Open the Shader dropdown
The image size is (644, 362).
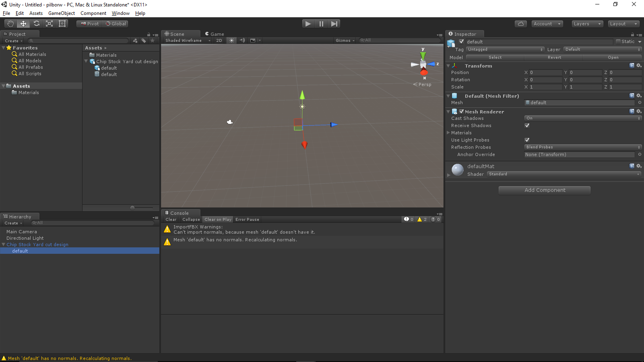[564, 174]
